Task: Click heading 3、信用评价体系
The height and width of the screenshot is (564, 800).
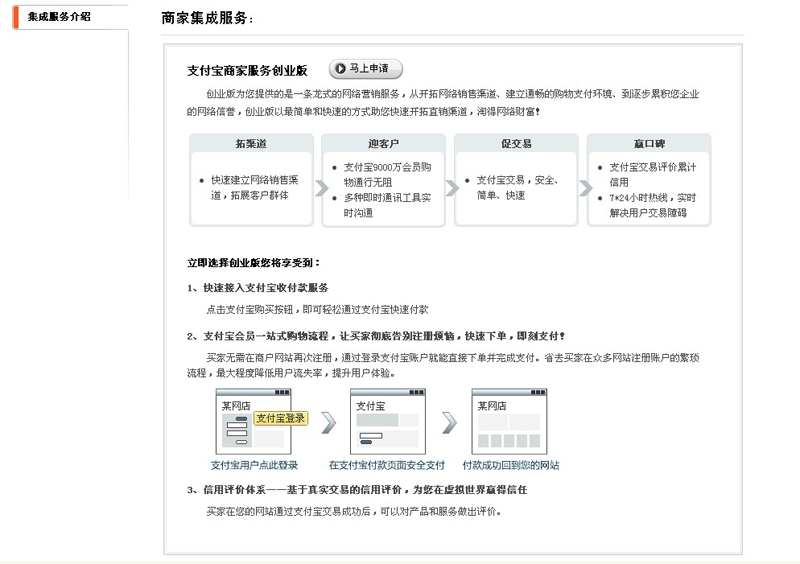Action: pos(357,490)
